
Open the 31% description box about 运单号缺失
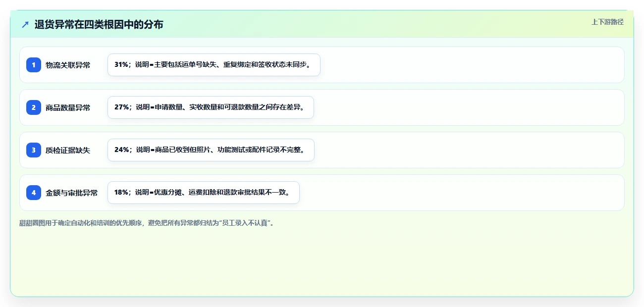[214, 65]
